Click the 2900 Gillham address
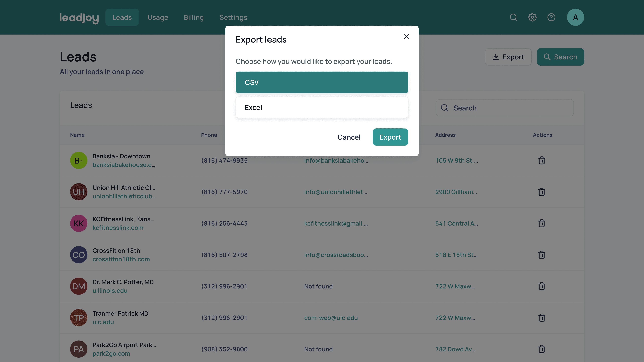The height and width of the screenshot is (362, 644). (456, 192)
